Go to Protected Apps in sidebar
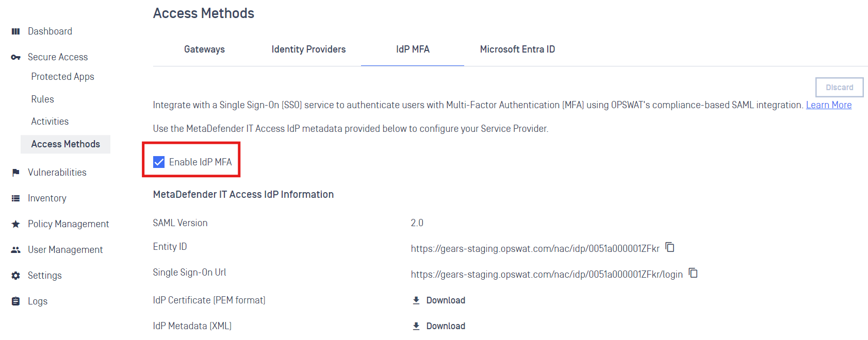 (x=62, y=77)
